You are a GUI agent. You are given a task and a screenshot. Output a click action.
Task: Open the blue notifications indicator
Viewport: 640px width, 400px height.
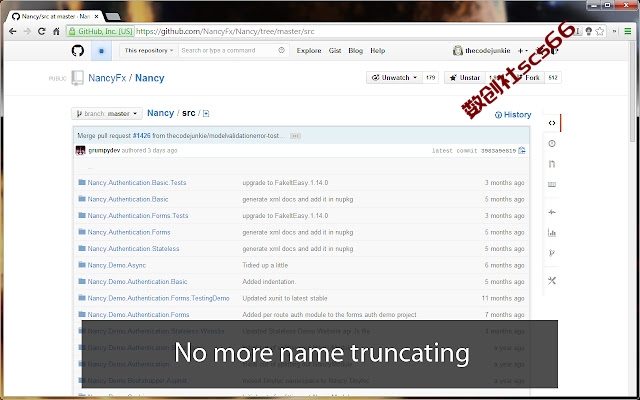pos(101,51)
